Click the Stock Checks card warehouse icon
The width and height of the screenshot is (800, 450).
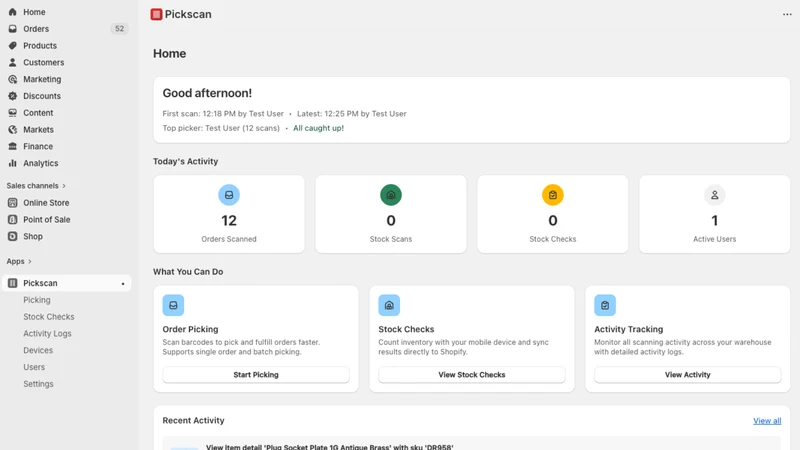click(389, 305)
